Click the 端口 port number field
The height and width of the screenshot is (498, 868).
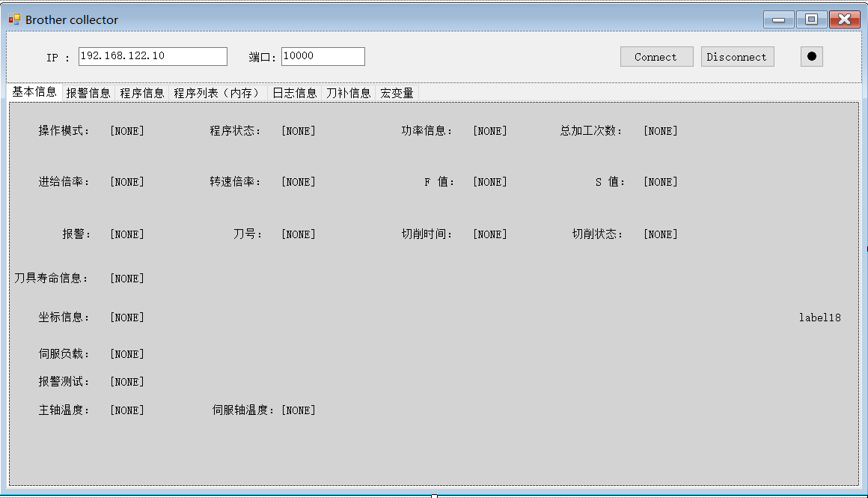[323, 55]
